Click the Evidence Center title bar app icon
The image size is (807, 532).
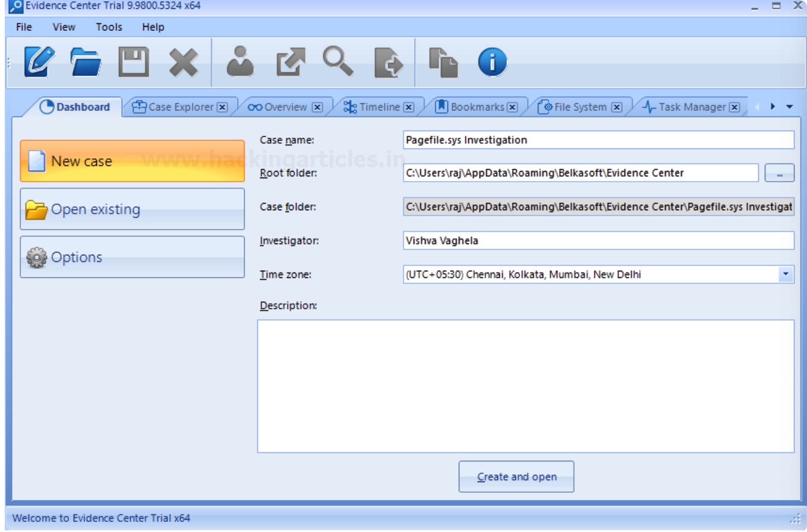pyautogui.click(x=17, y=7)
